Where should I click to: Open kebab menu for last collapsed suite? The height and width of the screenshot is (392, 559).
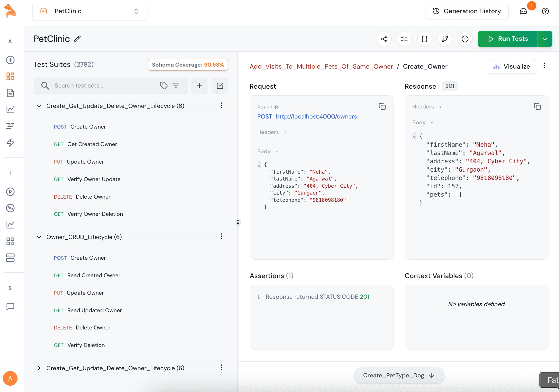[221, 367]
